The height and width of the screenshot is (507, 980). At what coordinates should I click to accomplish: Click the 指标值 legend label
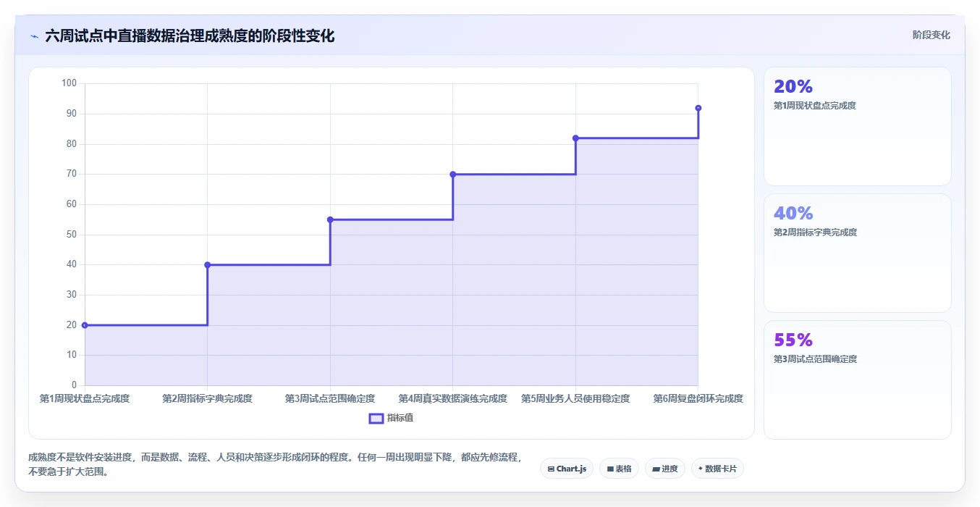(x=400, y=418)
